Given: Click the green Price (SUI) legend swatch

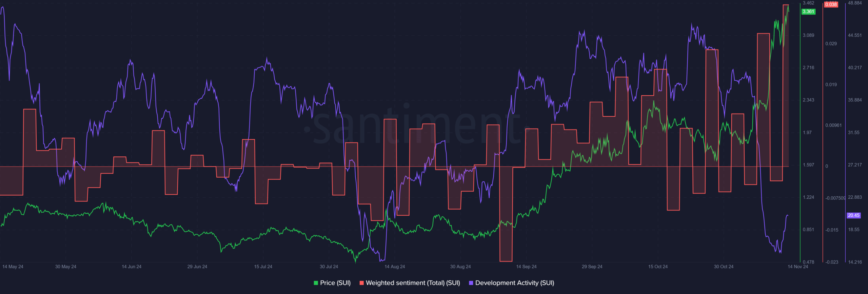Looking at the screenshot, I should [316, 283].
